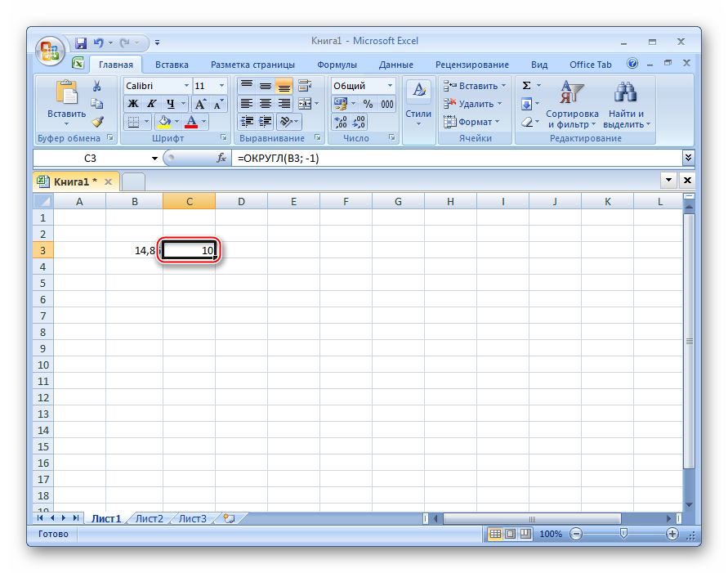Open the Лист2 sheet tab
This screenshot has height=573, width=728.
[x=149, y=518]
